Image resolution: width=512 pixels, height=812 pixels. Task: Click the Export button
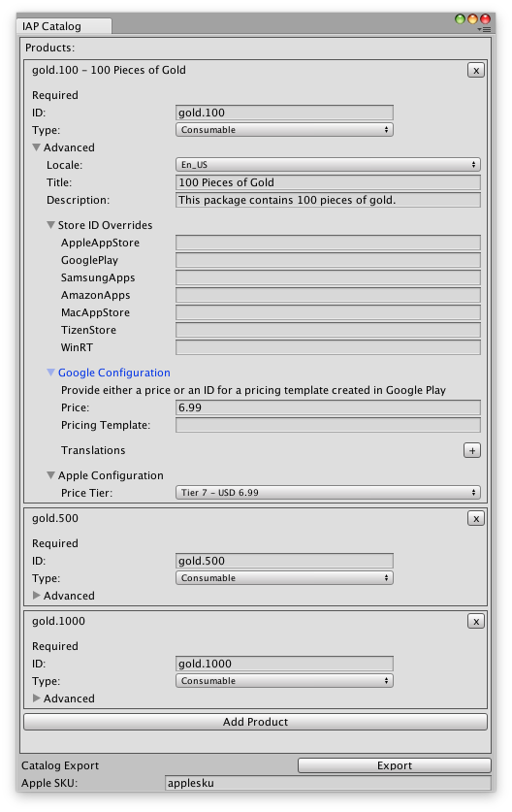click(394, 765)
